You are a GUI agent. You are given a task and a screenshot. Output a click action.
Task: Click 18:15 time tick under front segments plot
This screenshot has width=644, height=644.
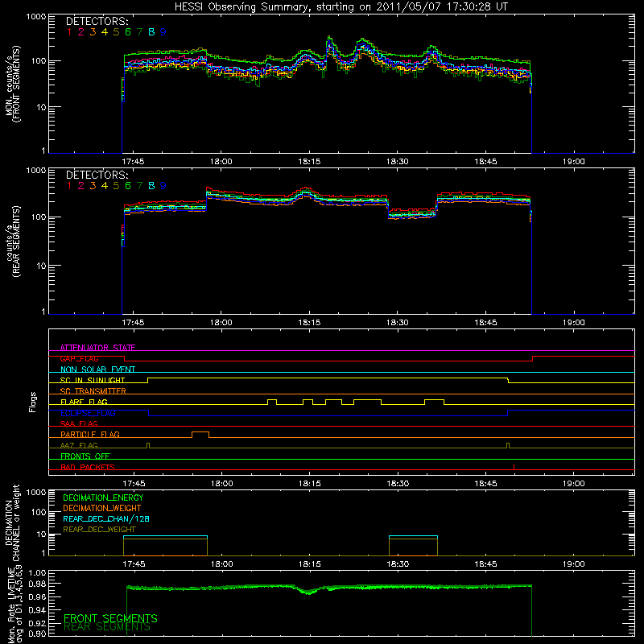click(x=309, y=162)
